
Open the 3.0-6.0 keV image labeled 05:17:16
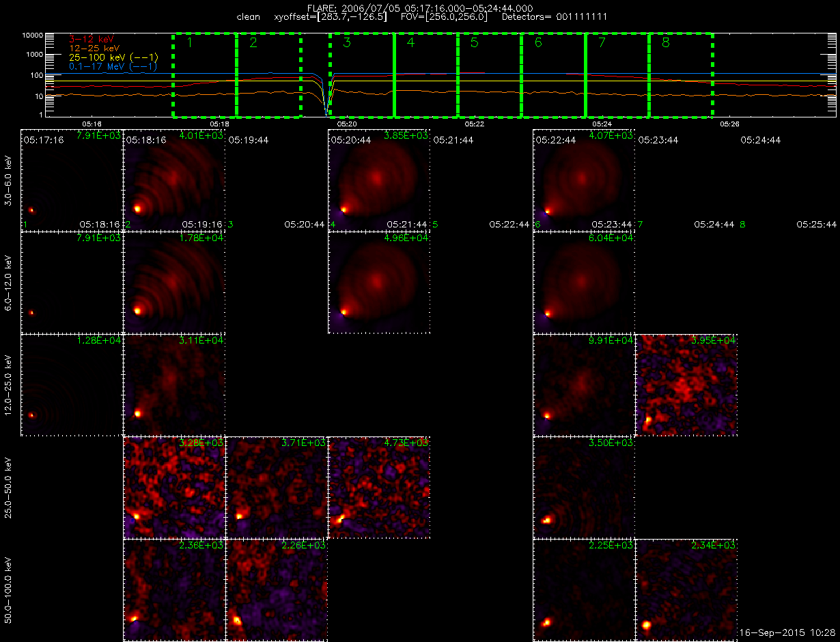[x=72, y=180]
